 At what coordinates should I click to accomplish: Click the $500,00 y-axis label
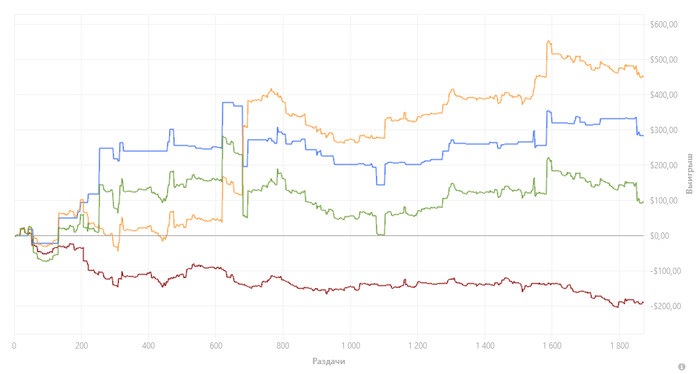pyautogui.click(x=664, y=60)
